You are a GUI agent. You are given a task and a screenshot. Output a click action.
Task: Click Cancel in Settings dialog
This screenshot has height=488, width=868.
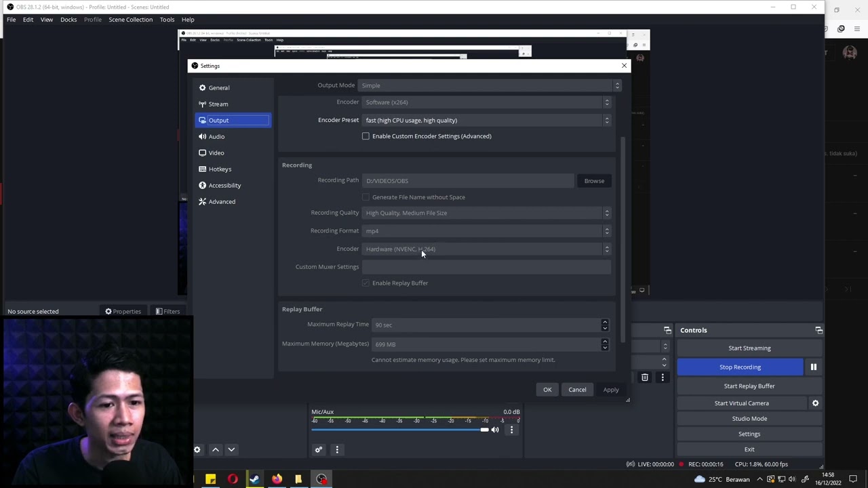(577, 390)
